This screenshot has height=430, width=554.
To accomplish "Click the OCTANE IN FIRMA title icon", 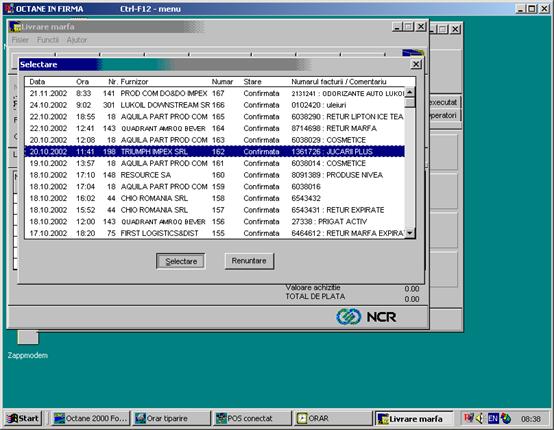I will [x=10, y=8].
